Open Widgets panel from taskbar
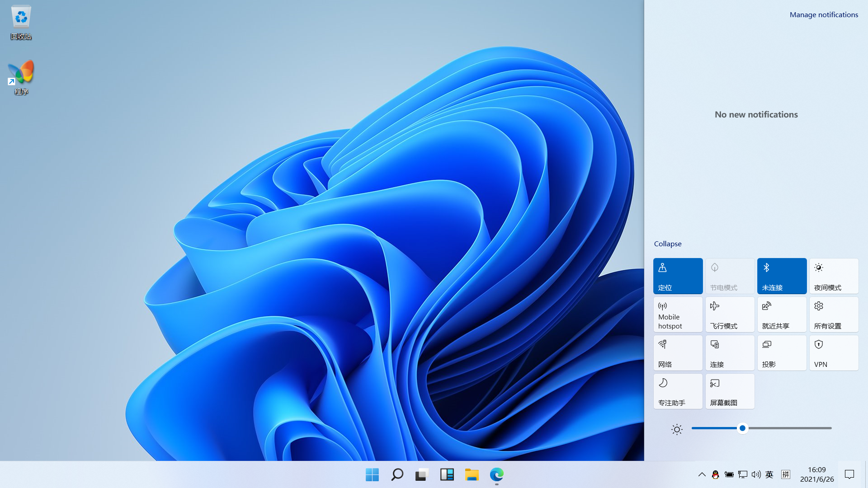 click(447, 474)
